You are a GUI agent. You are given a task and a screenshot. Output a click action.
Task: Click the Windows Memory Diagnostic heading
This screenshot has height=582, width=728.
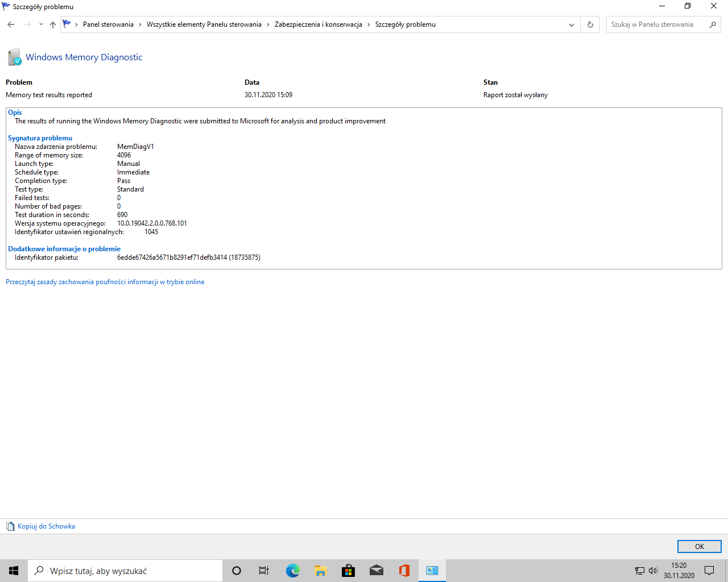point(84,57)
